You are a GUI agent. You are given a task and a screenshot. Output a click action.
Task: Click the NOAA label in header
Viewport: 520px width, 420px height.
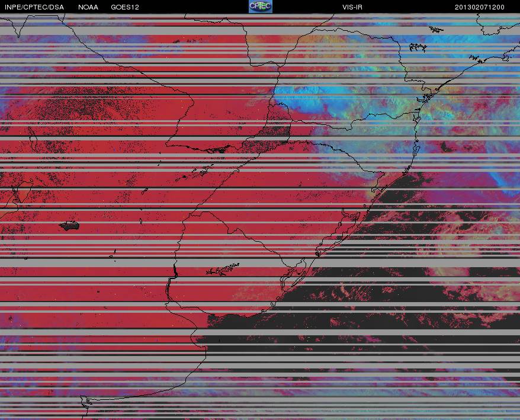coord(88,7)
